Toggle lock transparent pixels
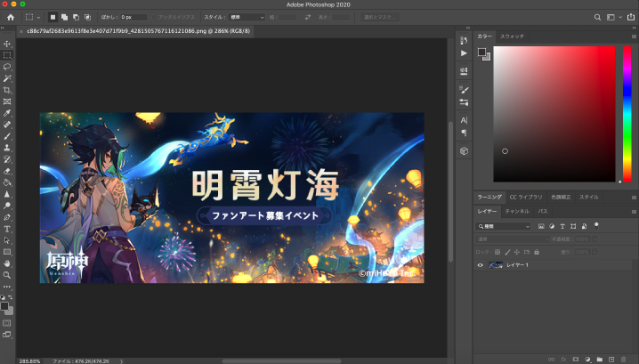This screenshot has width=639, height=364. pyautogui.click(x=497, y=252)
